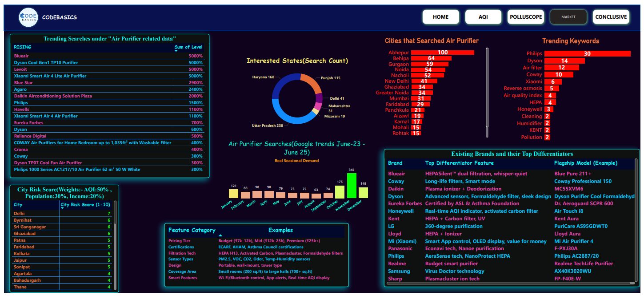The height and width of the screenshot is (296, 644).
Task: Click the Mumbai city search bar
Action: click(x=421, y=99)
